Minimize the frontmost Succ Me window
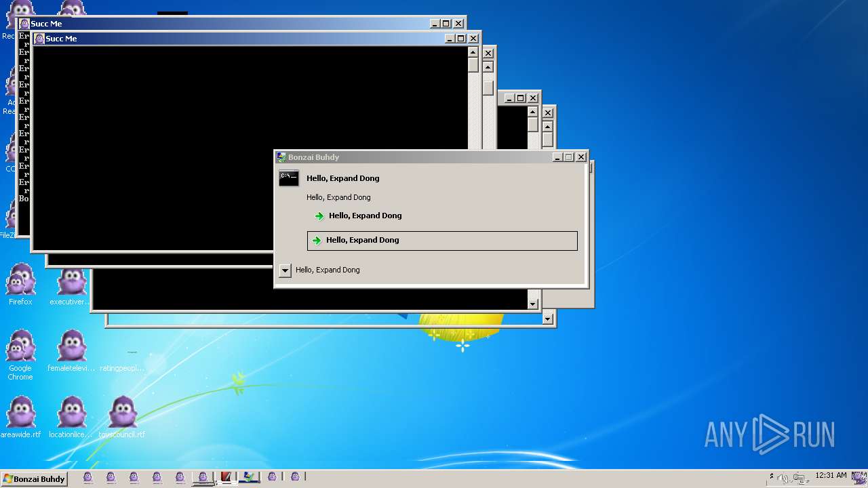Screen dimensions: 868x488 tap(450, 39)
